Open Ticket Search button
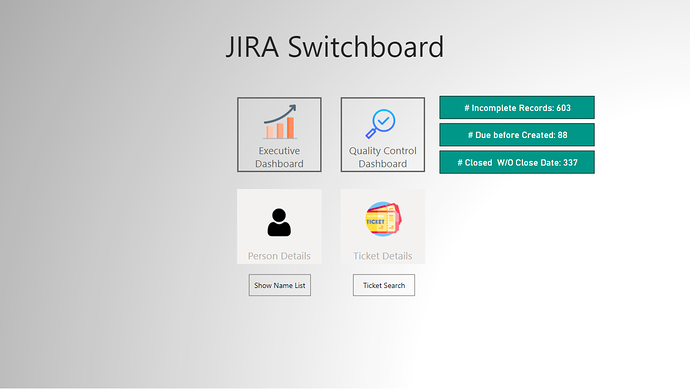 (x=384, y=285)
